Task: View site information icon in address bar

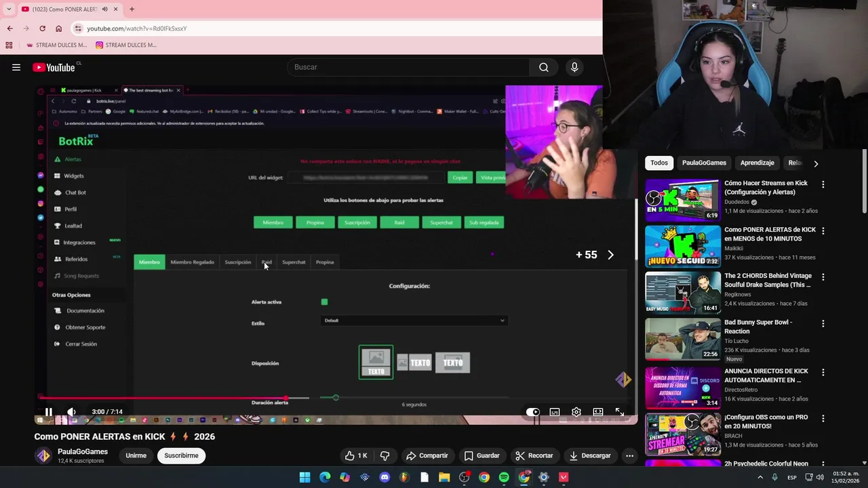Action: 78,28
